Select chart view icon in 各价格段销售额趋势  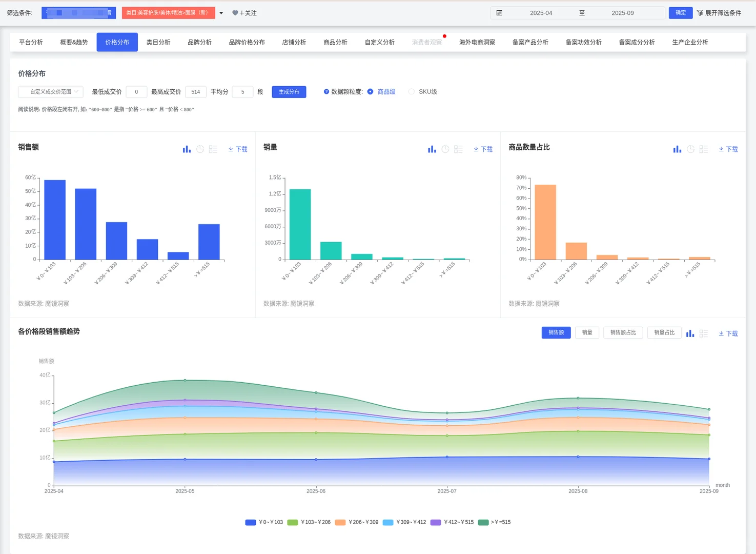tap(690, 333)
